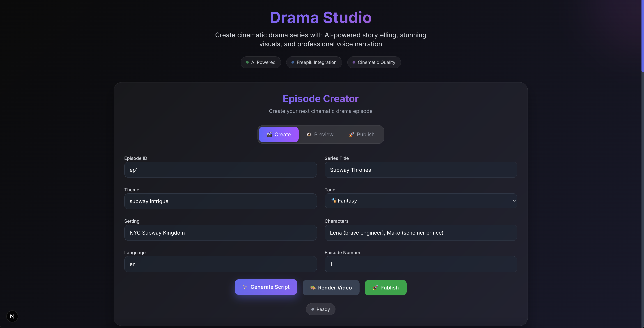Click the Tone dropdown chevron arrow
This screenshot has width=644, height=328.
coord(514,201)
